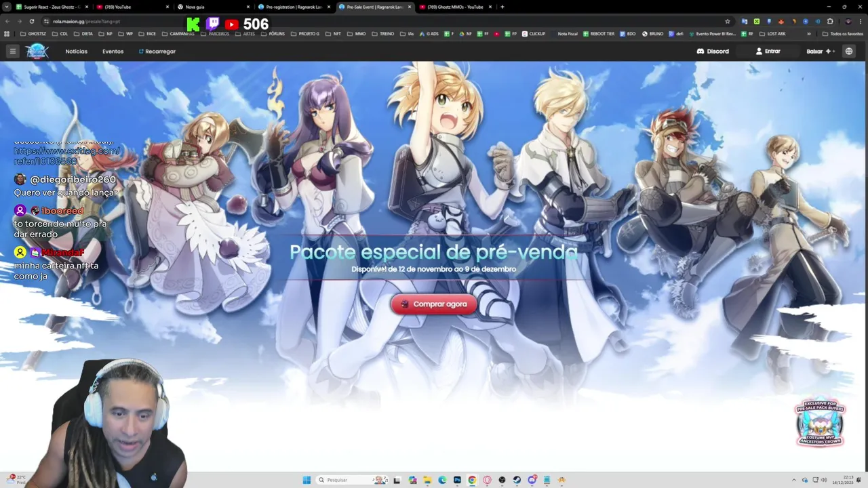This screenshot has width=868, height=488.
Task: Open File Explorer from the taskbar
Action: [x=427, y=480]
